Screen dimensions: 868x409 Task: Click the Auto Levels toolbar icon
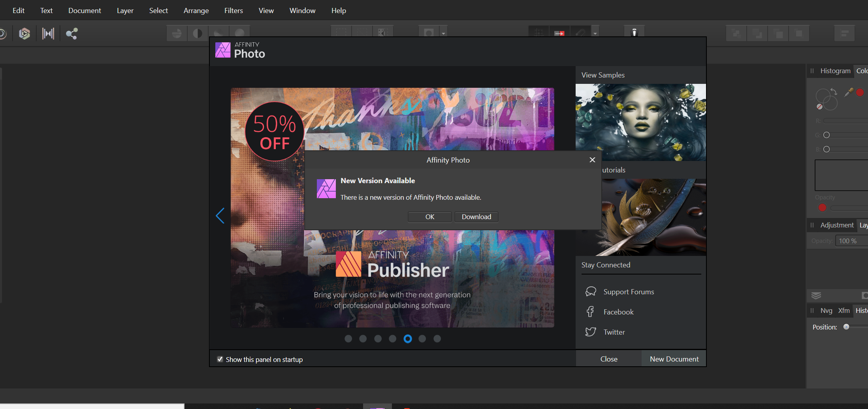pos(177,33)
